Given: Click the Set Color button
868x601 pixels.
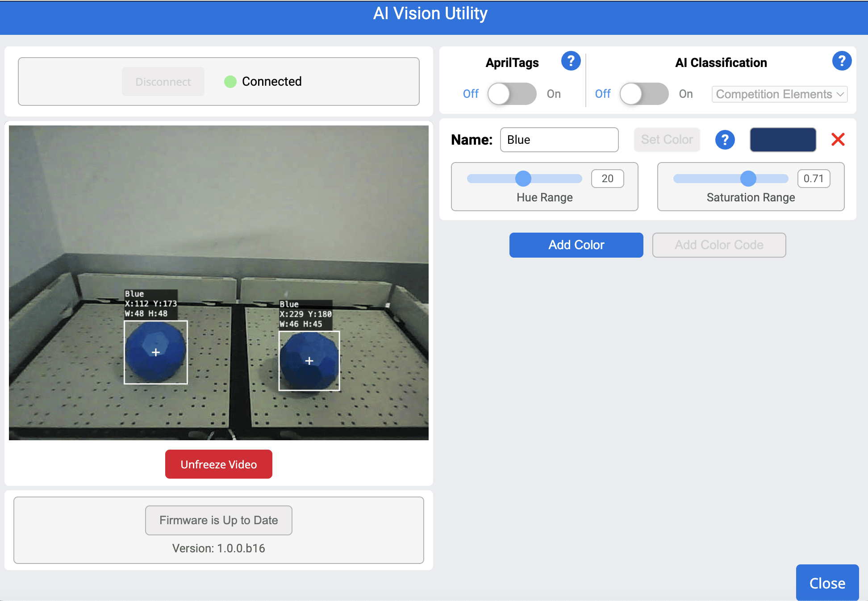Looking at the screenshot, I should tap(667, 139).
